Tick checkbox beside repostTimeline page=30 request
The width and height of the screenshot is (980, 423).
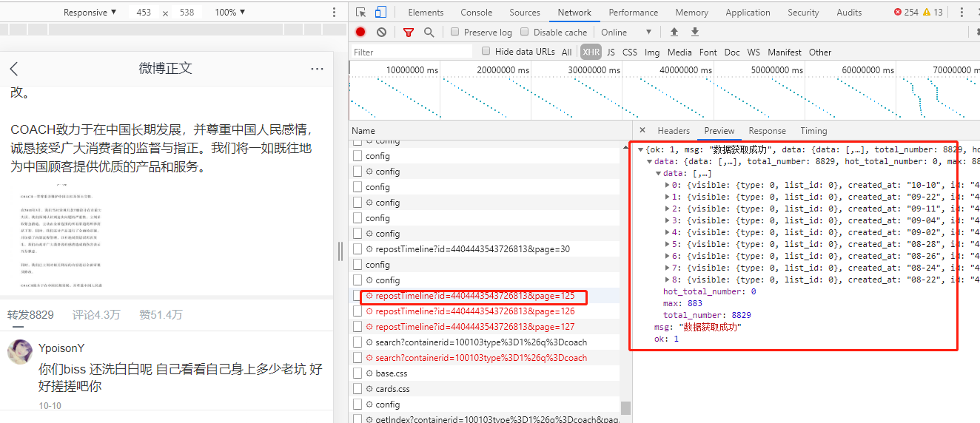click(x=358, y=248)
